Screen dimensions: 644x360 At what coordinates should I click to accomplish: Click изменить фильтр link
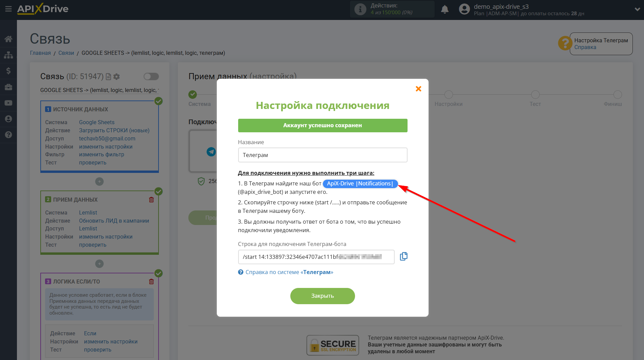(102, 154)
